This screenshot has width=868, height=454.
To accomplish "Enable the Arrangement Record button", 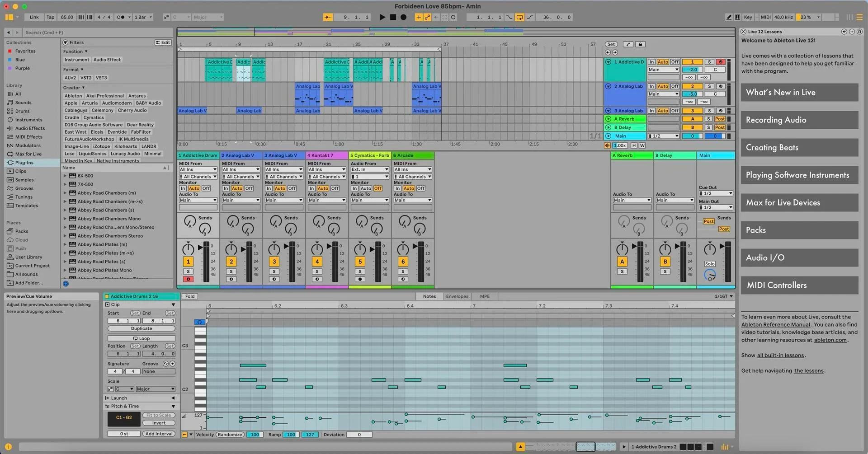I will pyautogui.click(x=404, y=17).
